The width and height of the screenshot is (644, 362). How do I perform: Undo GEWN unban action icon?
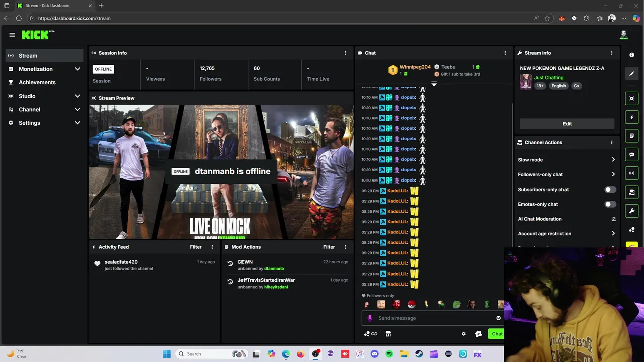pyautogui.click(x=230, y=263)
